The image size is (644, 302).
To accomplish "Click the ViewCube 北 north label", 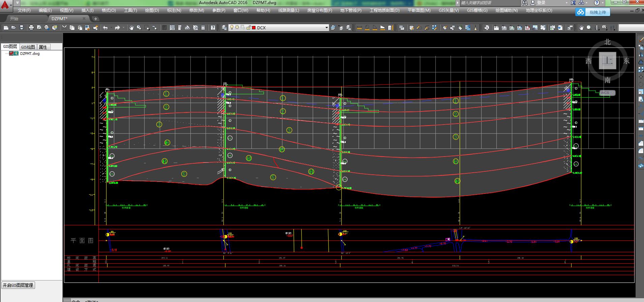I will coord(607,42).
